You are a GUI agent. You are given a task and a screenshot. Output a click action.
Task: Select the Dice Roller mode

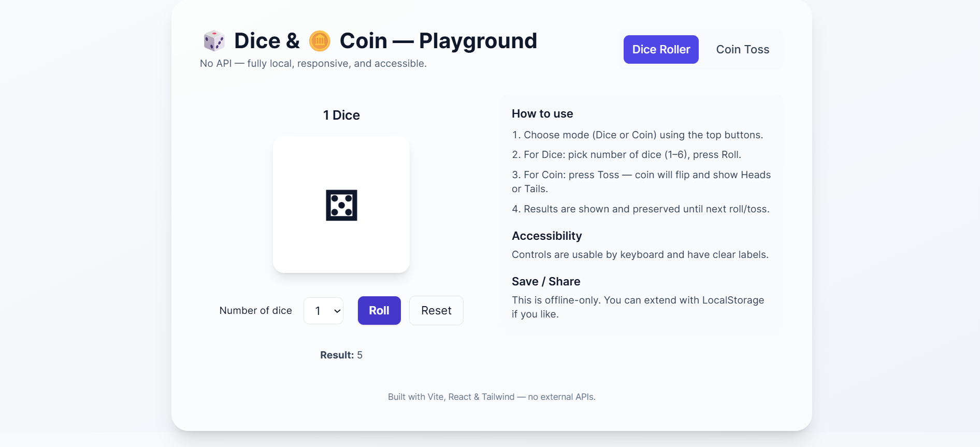(x=660, y=49)
